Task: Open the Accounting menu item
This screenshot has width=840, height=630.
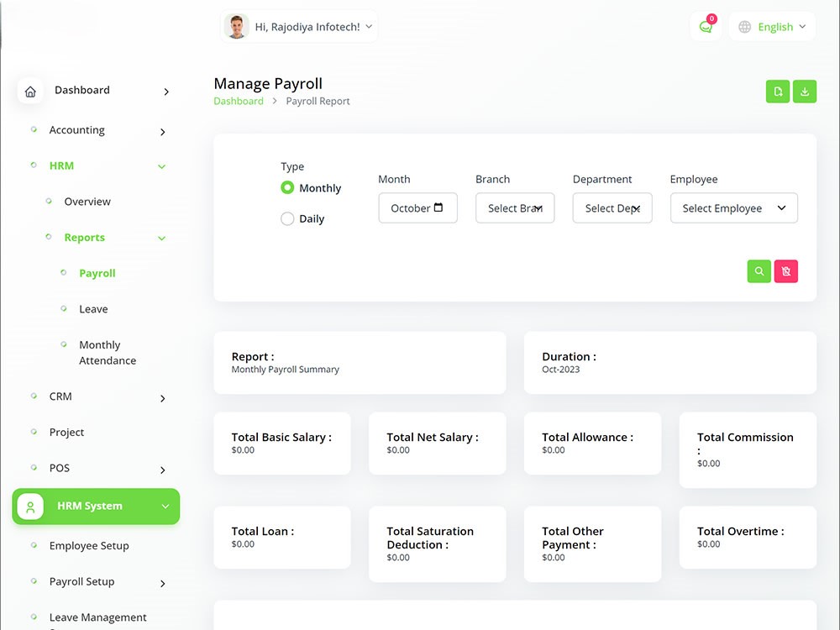Action: pyautogui.click(x=77, y=129)
